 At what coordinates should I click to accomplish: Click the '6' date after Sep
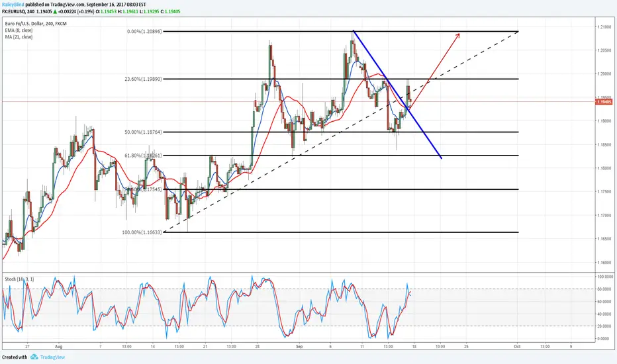330,347
